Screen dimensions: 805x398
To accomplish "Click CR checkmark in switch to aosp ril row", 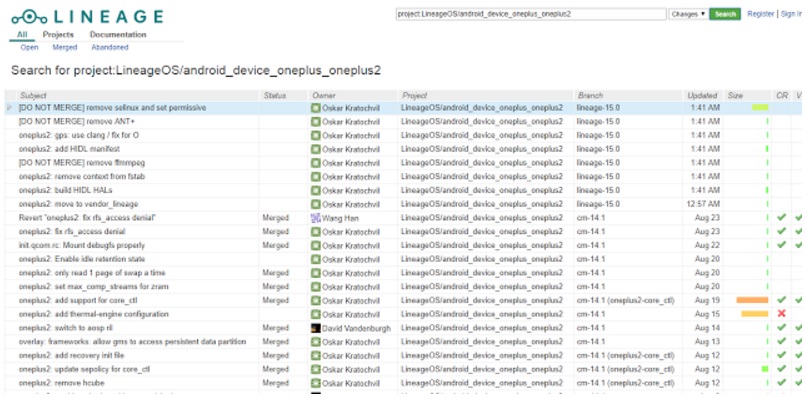I will click(781, 328).
